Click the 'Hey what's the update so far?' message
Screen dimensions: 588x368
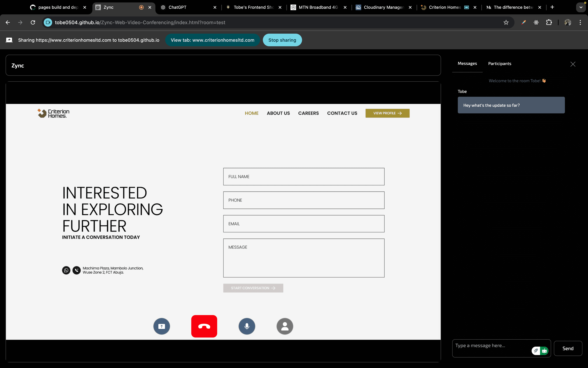(x=511, y=105)
